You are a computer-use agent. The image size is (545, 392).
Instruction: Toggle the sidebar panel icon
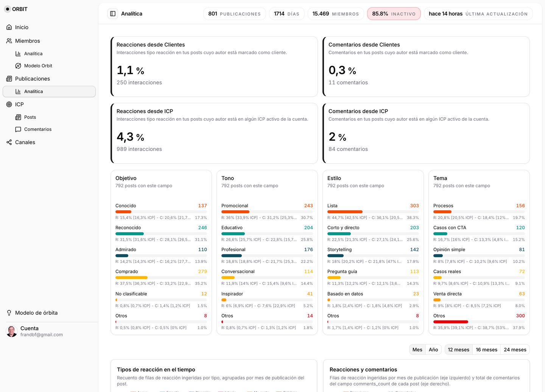click(x=113, y=14)
